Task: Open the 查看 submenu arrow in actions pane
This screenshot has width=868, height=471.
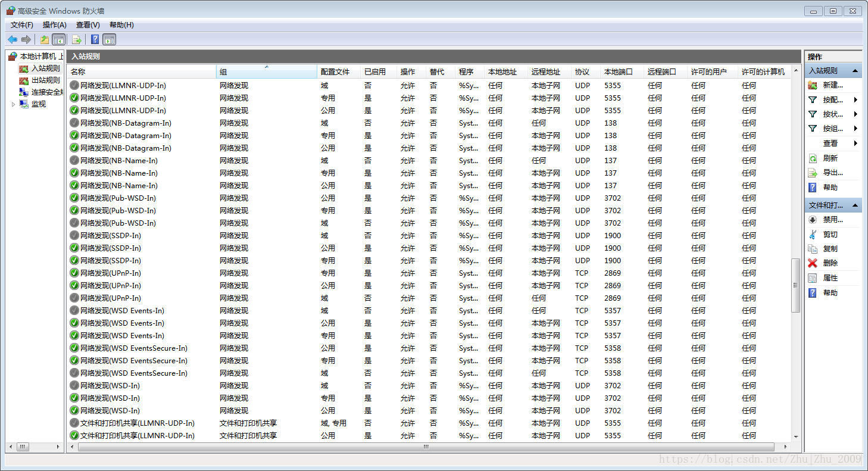Action: coord(855,144)
